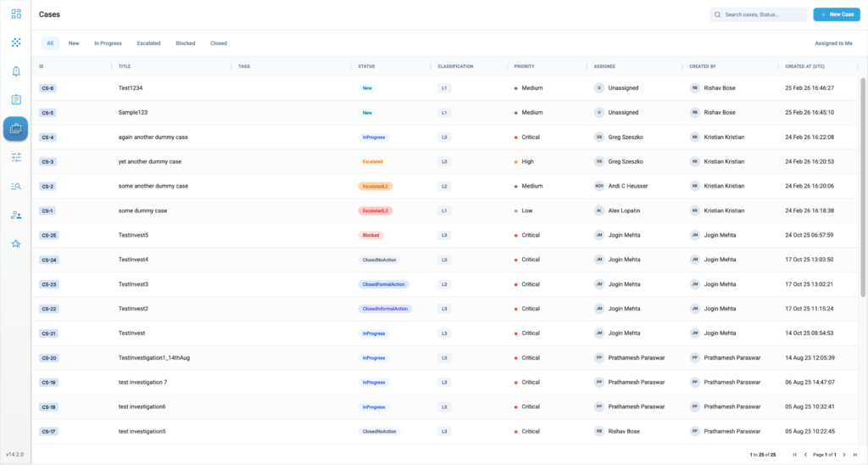Click L2 classification badge in CS-2 row

pyautogui.click(x=444, y=186)
